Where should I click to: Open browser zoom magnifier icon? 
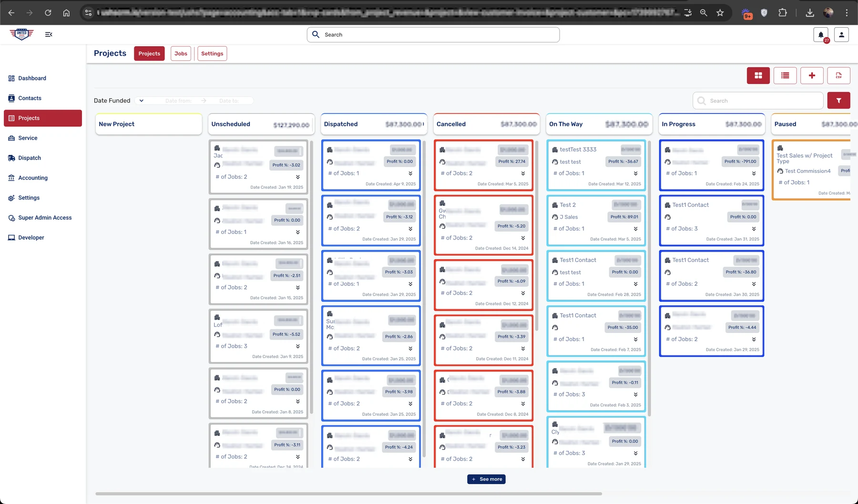point(703,13)
